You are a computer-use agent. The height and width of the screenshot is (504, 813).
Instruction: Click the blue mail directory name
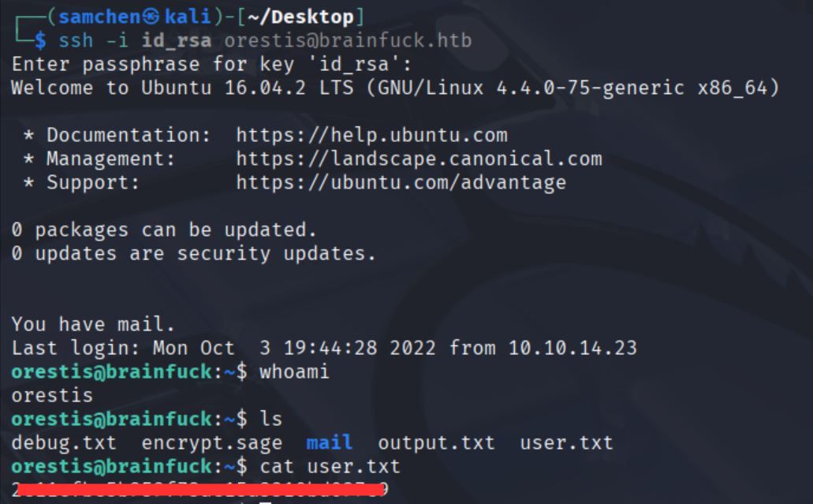tap(329, 442)
